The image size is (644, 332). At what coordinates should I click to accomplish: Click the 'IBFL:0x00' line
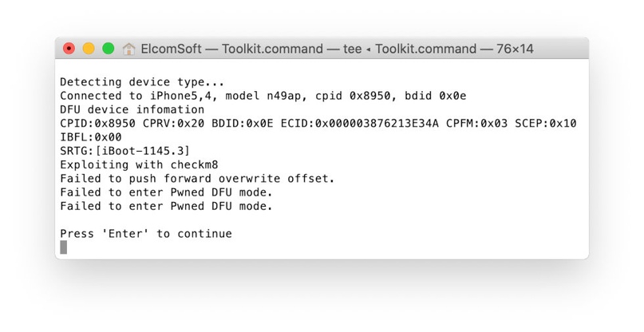tap(91, 137)
